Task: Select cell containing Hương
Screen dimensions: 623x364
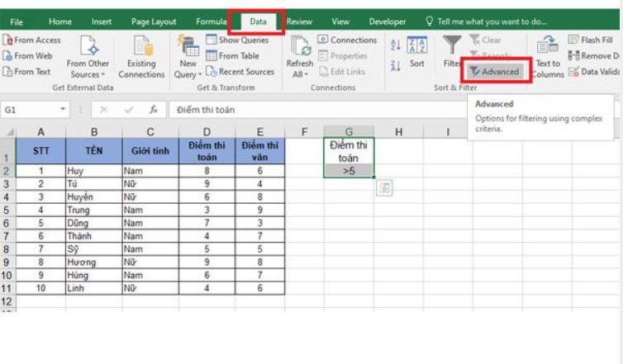Action: [93, 262]
